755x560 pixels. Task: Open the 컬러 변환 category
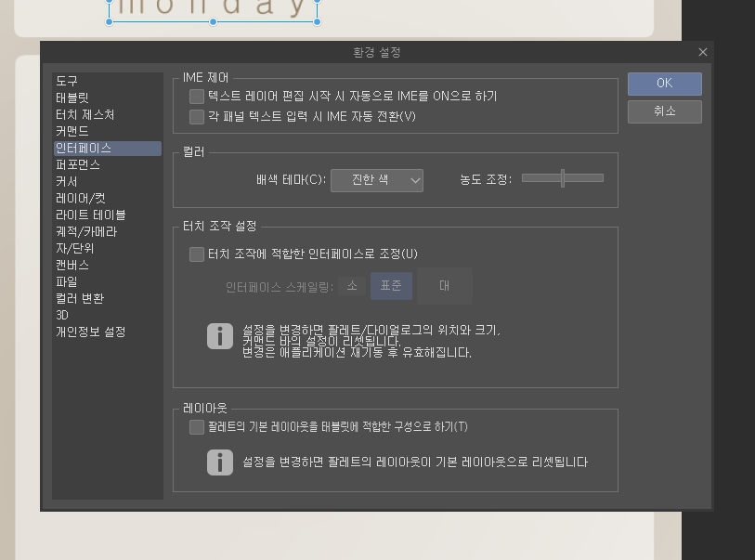[107, 298]
